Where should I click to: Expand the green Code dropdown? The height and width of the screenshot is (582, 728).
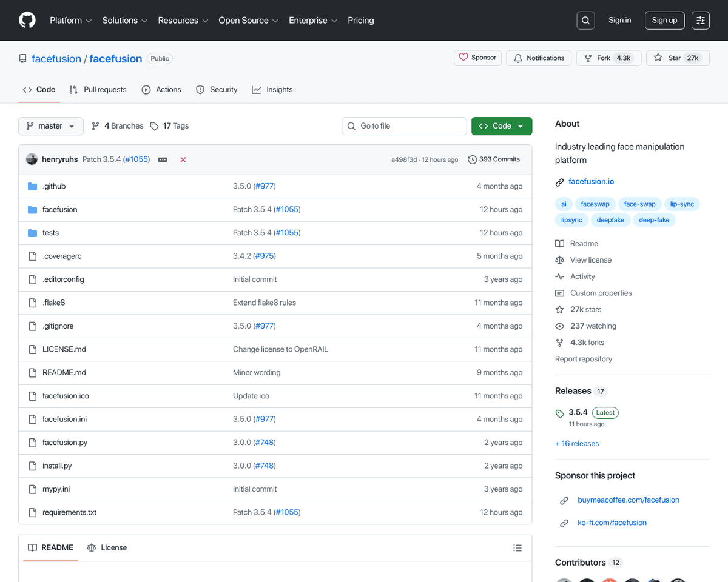(501, 126)
